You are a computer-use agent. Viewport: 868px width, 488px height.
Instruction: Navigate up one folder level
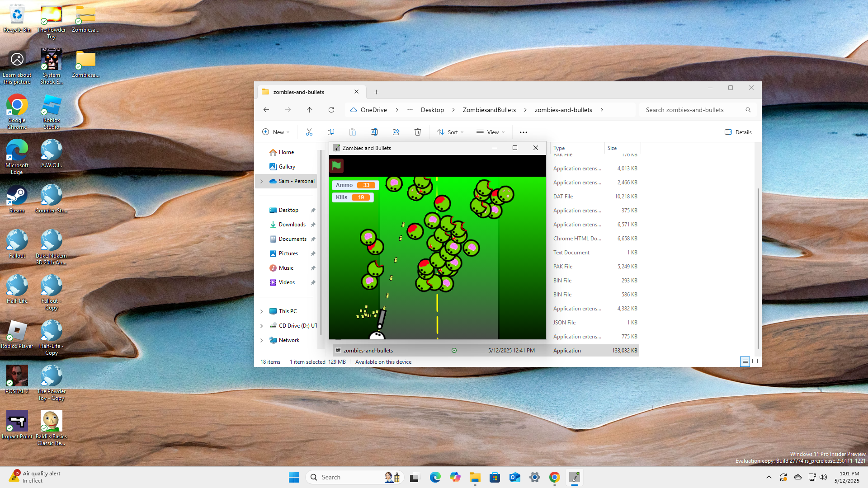[310, 110]
